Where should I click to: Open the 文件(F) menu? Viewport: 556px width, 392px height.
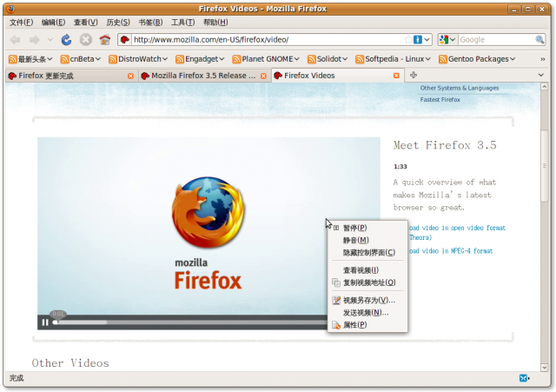[21, 23]
